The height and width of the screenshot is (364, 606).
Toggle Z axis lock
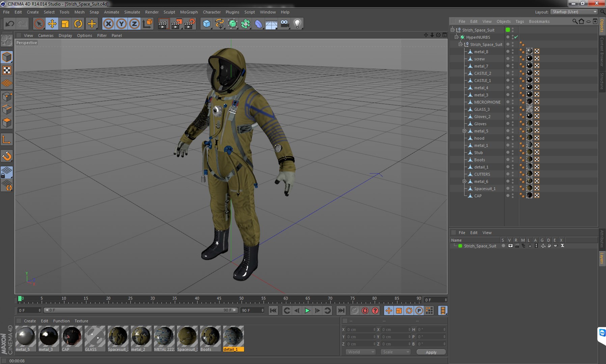pos(134,24)
